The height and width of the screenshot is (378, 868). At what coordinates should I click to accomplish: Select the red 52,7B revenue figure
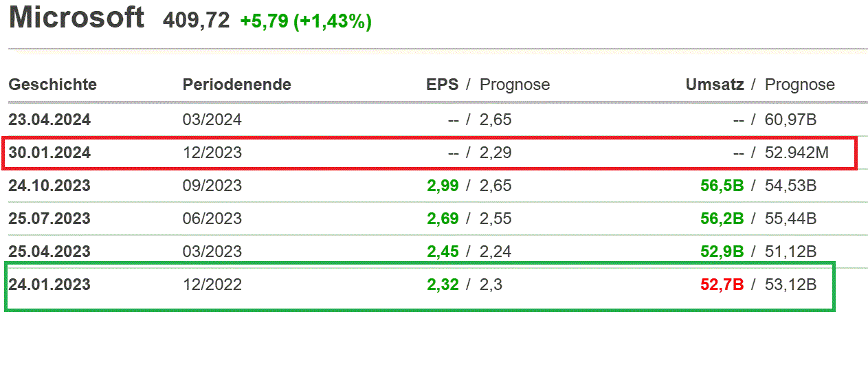coord(722,285)
